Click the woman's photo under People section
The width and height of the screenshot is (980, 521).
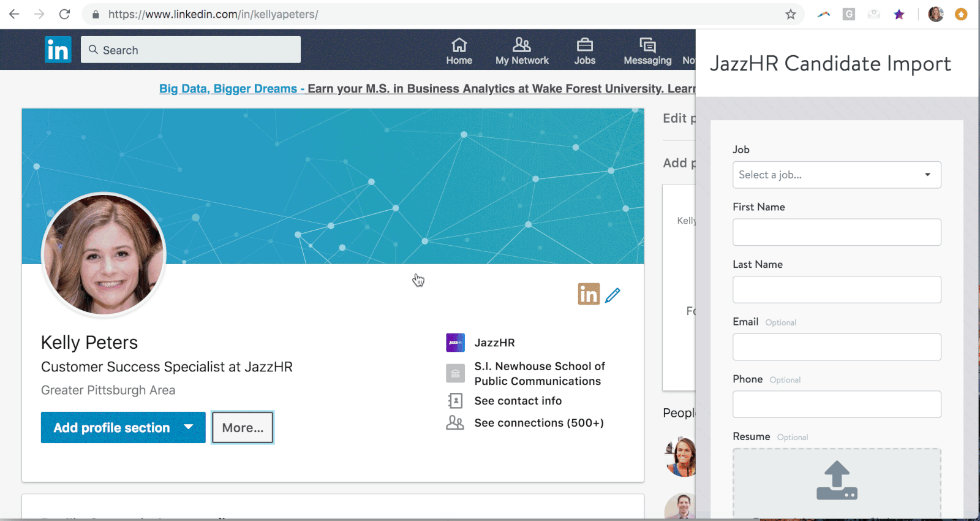681,457
